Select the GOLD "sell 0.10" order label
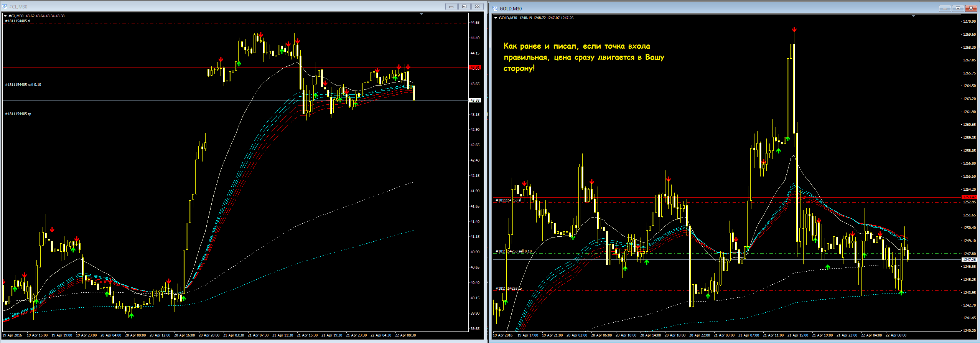The image size is (980, 343). coord(514,251)
